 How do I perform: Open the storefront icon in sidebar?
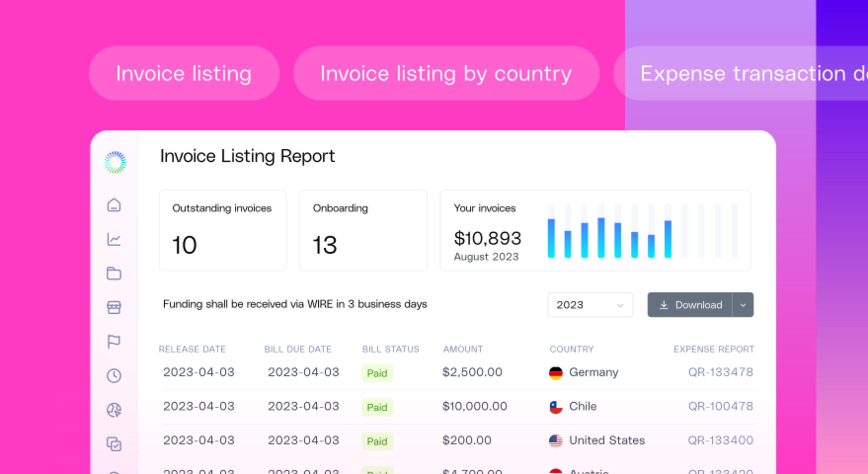pos(114,307)
